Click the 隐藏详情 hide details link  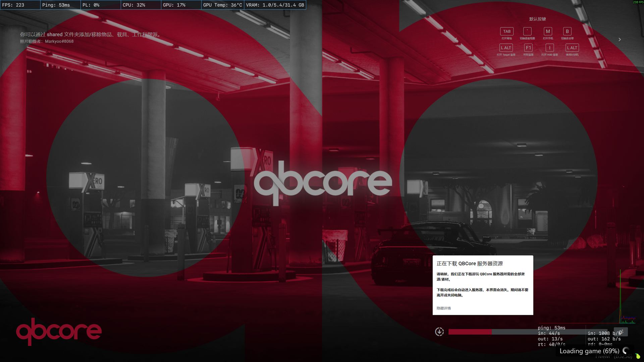[444, 308]
